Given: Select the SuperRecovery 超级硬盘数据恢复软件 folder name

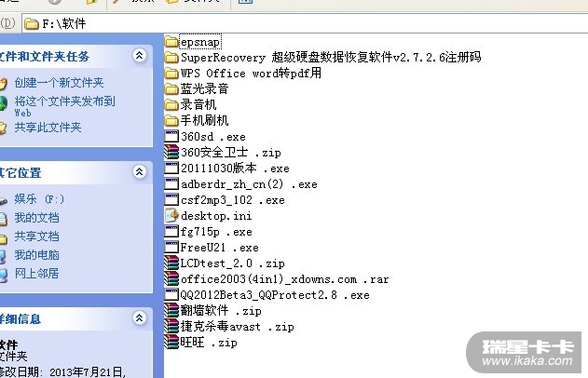Looking at the screenshot, I should coord(331,58).
